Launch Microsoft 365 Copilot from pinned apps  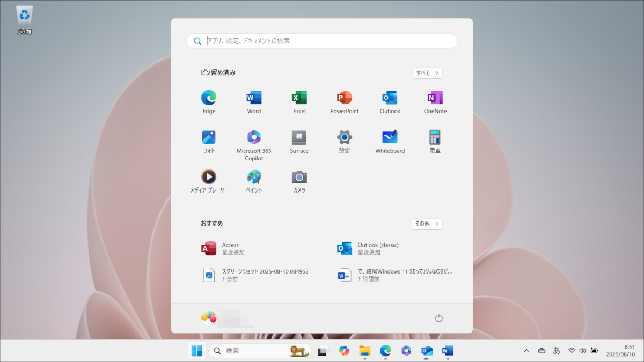coord(254,145)
